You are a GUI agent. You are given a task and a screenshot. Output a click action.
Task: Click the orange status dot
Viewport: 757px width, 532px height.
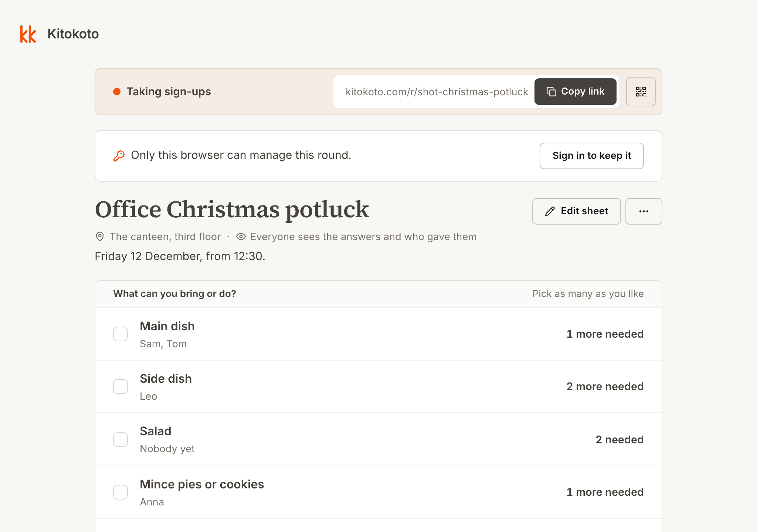tap(117, 92)
